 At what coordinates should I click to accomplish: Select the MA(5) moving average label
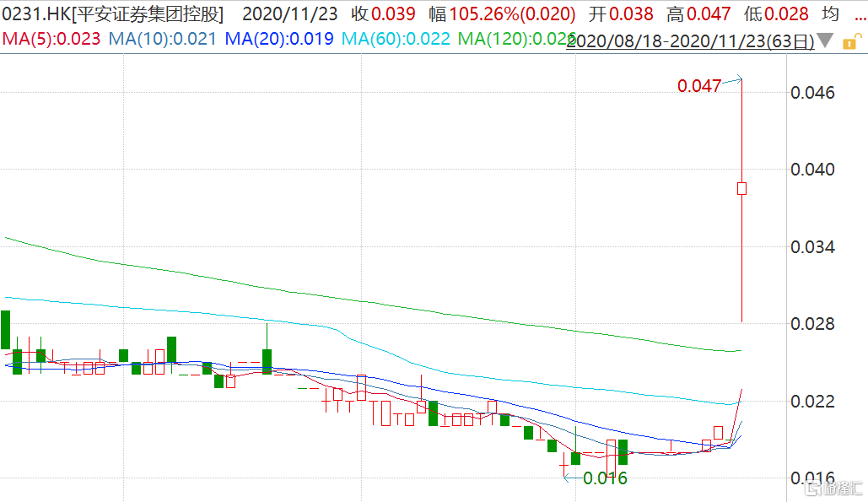click(x=51, y=39)
